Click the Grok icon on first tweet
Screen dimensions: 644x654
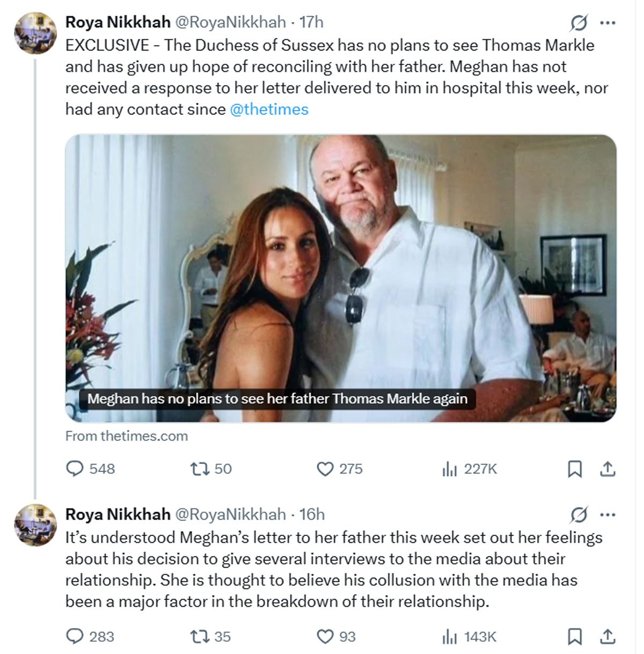[x=579, y=23]
